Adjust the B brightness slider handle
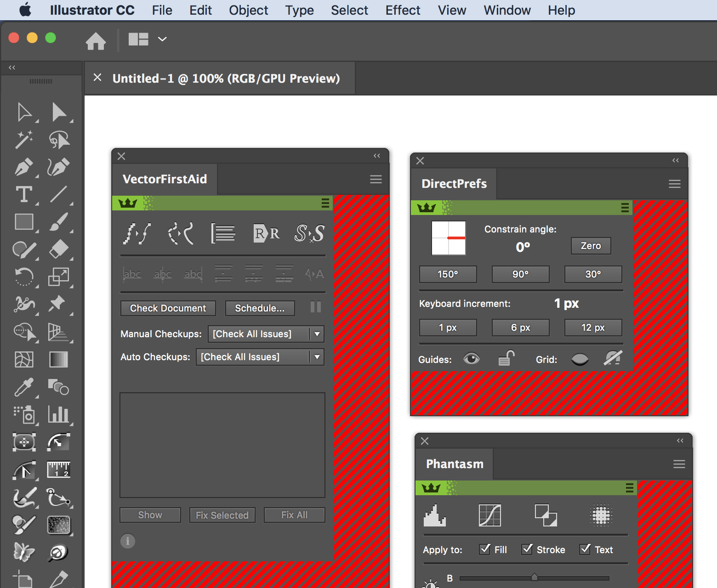The width and height of the screenshot is (717, 588). coord(534,577)
